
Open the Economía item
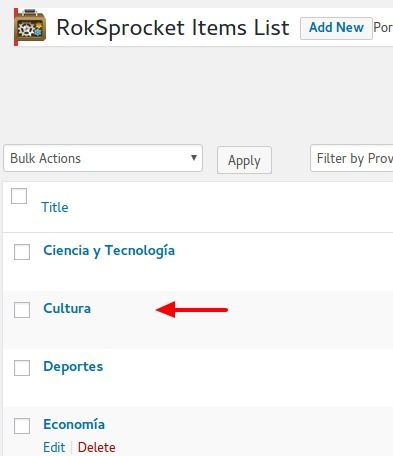[x=74, y=424]
